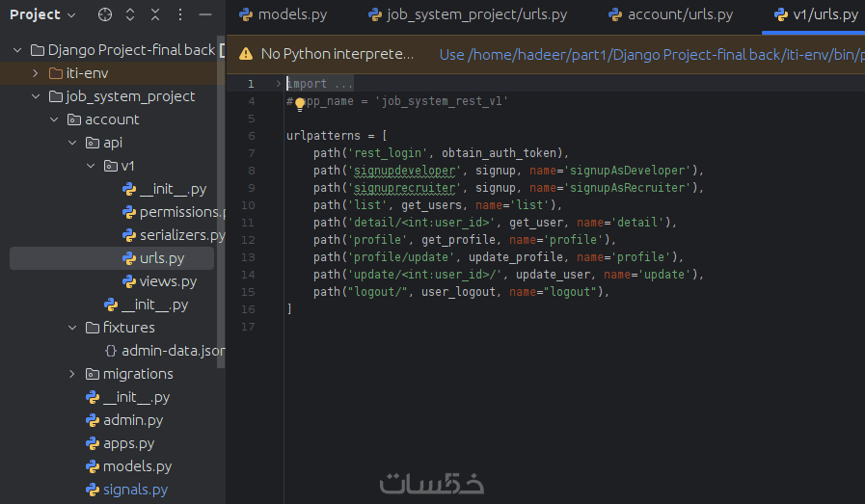
Task: Click the fixtures folder icon
Action: 93,328
